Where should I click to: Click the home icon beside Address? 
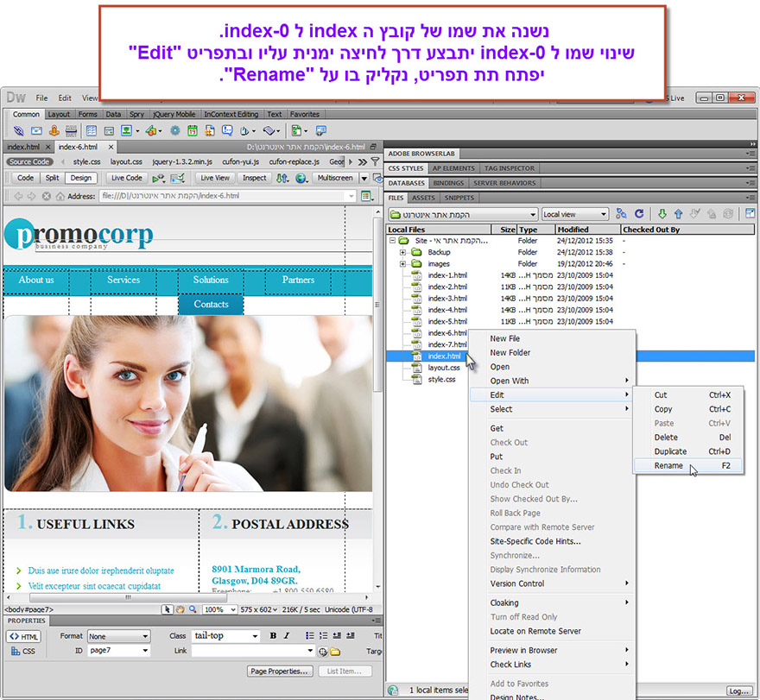(60, 196)
